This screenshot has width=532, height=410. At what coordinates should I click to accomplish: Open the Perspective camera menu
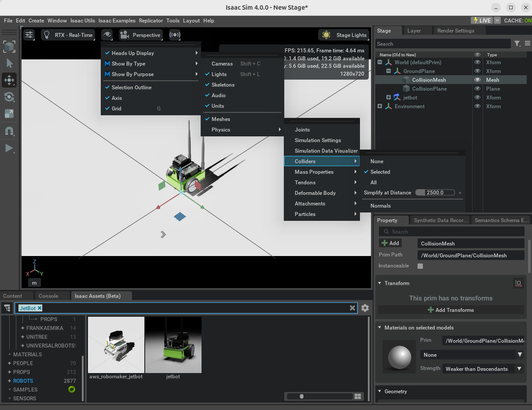point(141,35)
